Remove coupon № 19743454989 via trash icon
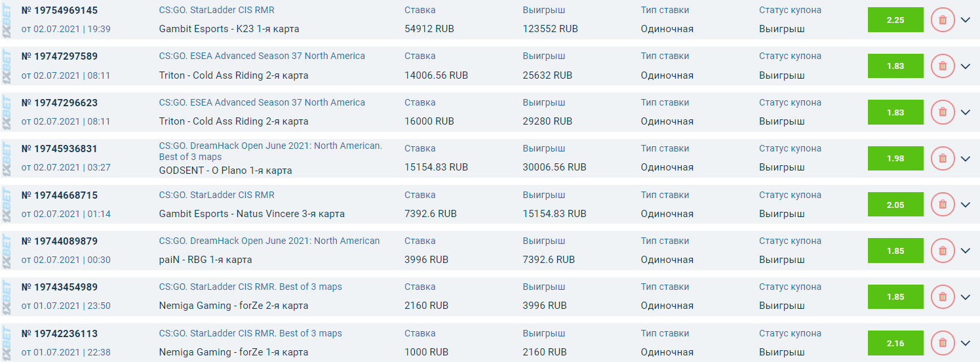Image resolution: width=980 pixels, height=362 pixels. [x=943, y=297]
